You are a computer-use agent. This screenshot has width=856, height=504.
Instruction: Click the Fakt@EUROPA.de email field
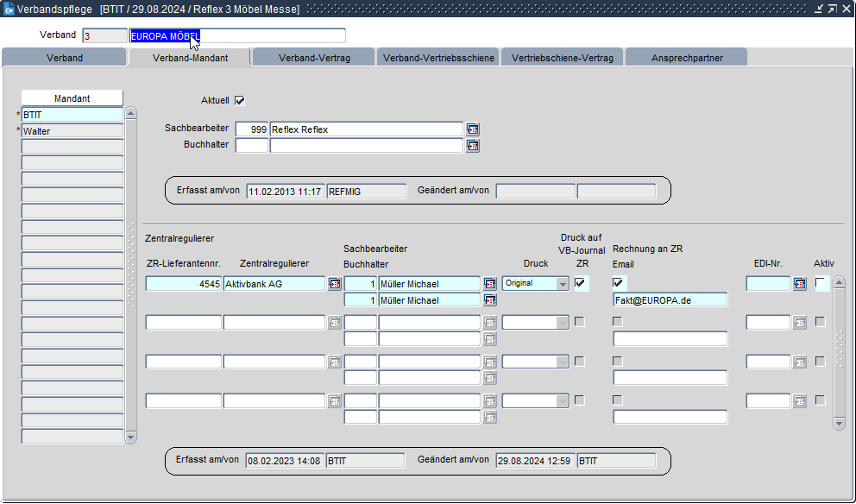(x=670, y=300)
